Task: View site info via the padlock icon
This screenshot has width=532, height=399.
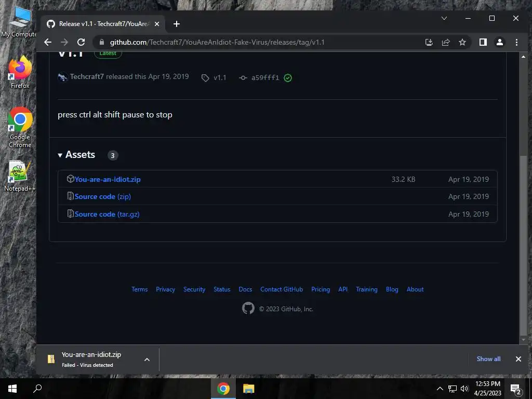Action: click(x=101, y=42)
